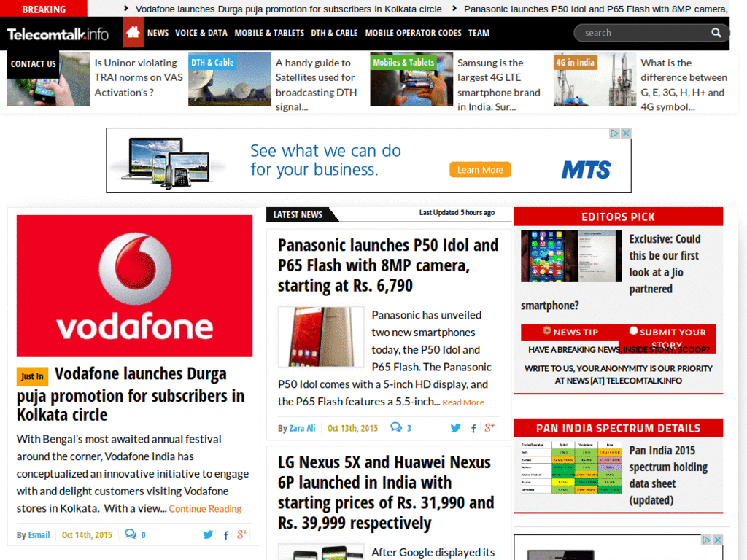The width and height of the screenshot is (747, 560).
Task: Click the Oct 14th, 2015 date
Action: point(87,534)
